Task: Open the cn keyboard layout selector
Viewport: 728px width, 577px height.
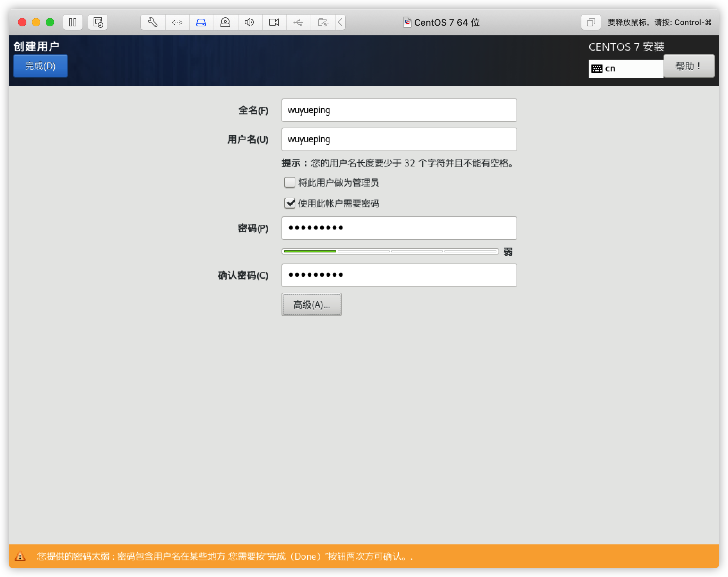Action: pyautogui.click(x=625, y=69)
